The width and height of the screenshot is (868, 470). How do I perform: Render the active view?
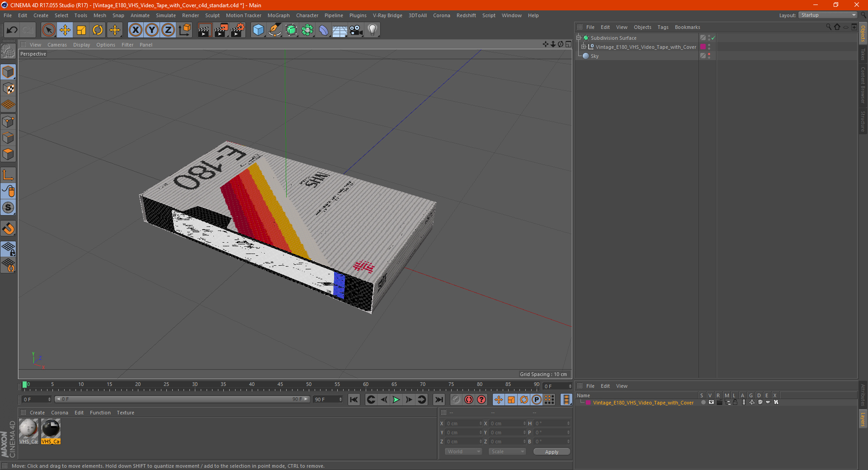tap(204, 30)
